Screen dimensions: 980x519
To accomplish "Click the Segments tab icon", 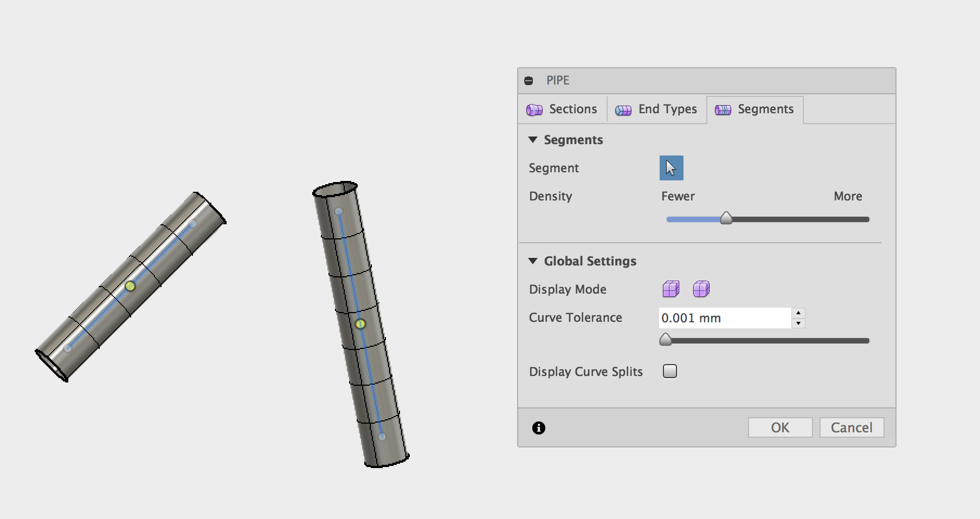I will [723, 109].
